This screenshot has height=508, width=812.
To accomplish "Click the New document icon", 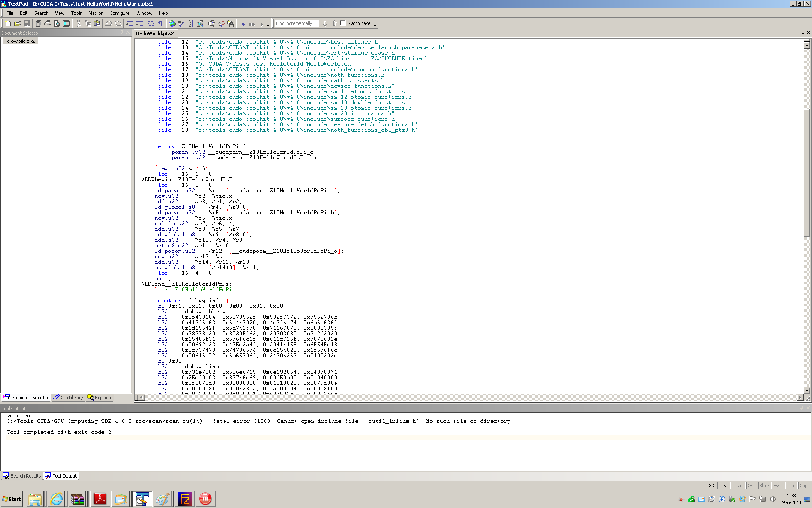I will click(8, 24).
